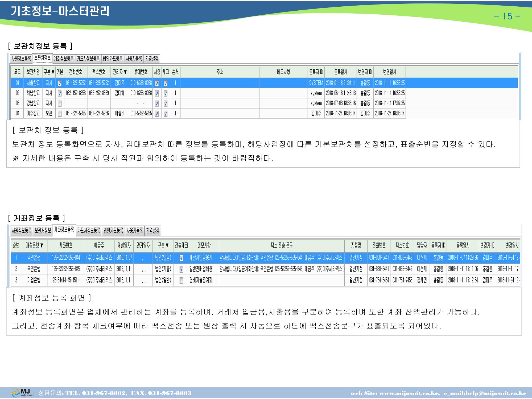Select the 하남창고 row name cell
Image resolution: width=532 pixels, height=399 pixels.
33,93
